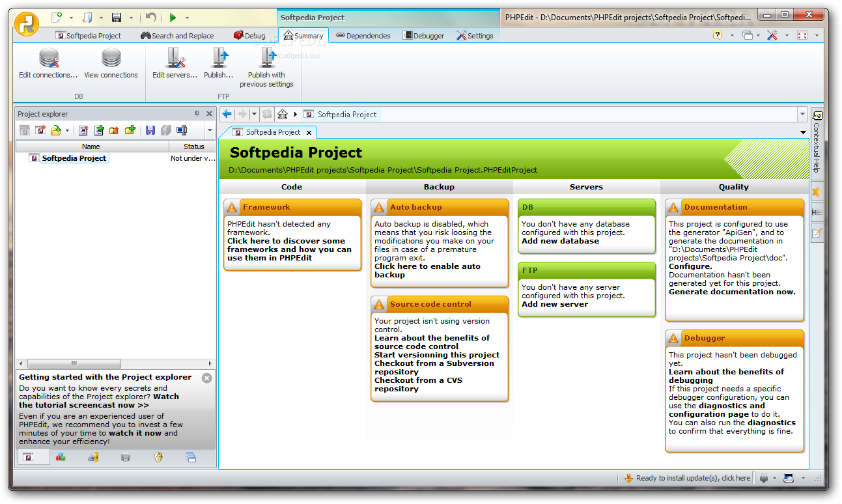Screen dimensions: 842x504
Task: Click the Edit connections database icon
Action: [49, 59]
